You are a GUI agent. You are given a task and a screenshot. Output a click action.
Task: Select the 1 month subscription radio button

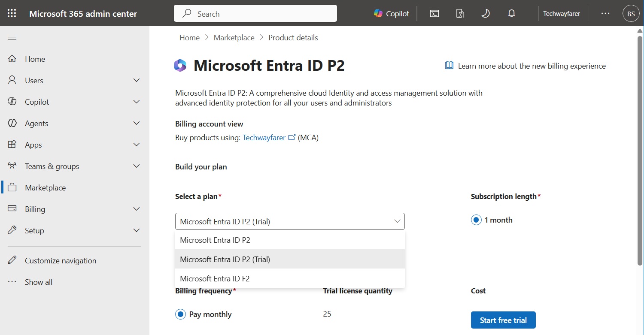[476, 220]
